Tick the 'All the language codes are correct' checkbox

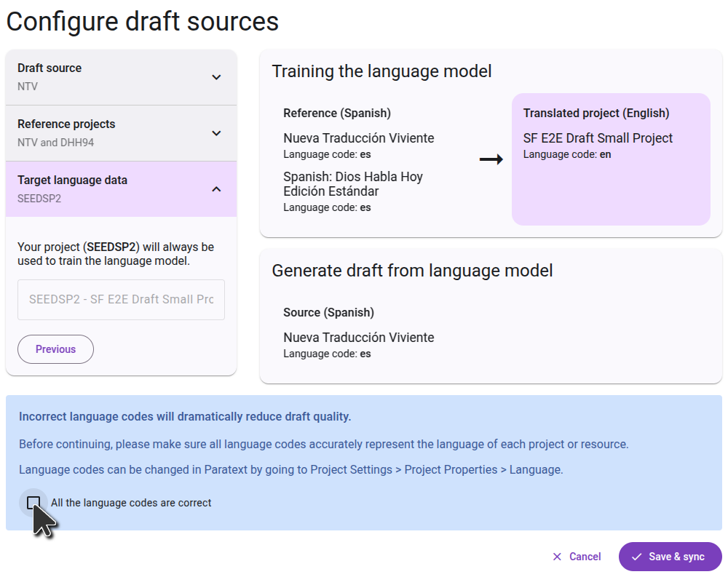click(33, 503)
